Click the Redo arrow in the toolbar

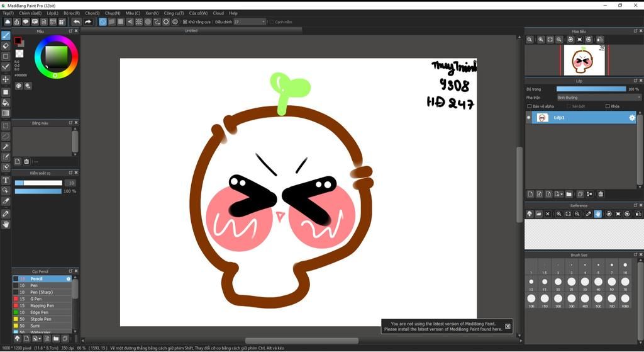click(88, 22)
